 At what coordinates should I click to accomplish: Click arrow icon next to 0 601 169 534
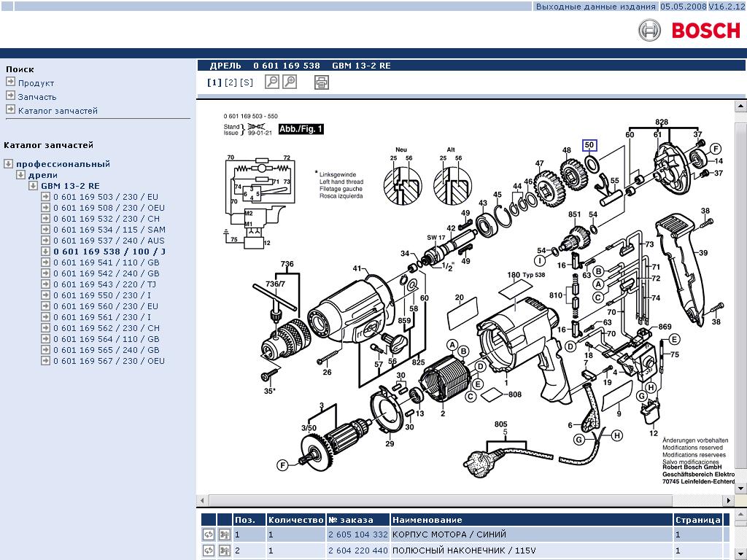click(45, 229)
